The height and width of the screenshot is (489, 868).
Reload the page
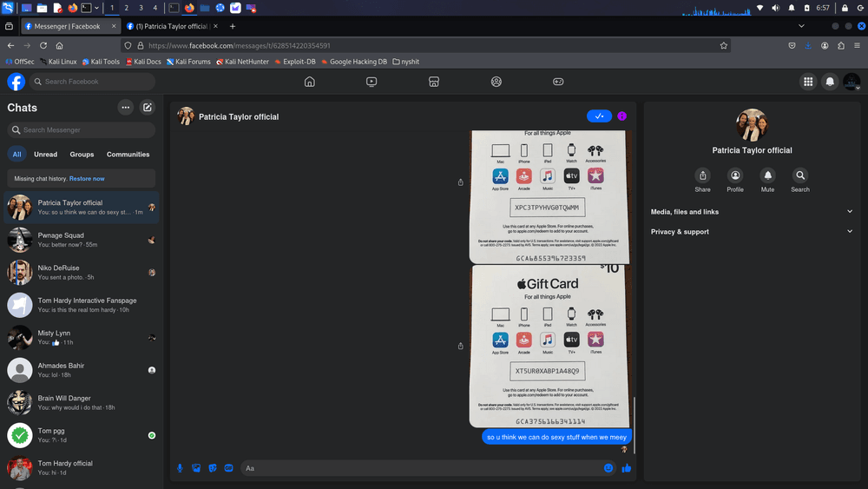coord(43,45)
